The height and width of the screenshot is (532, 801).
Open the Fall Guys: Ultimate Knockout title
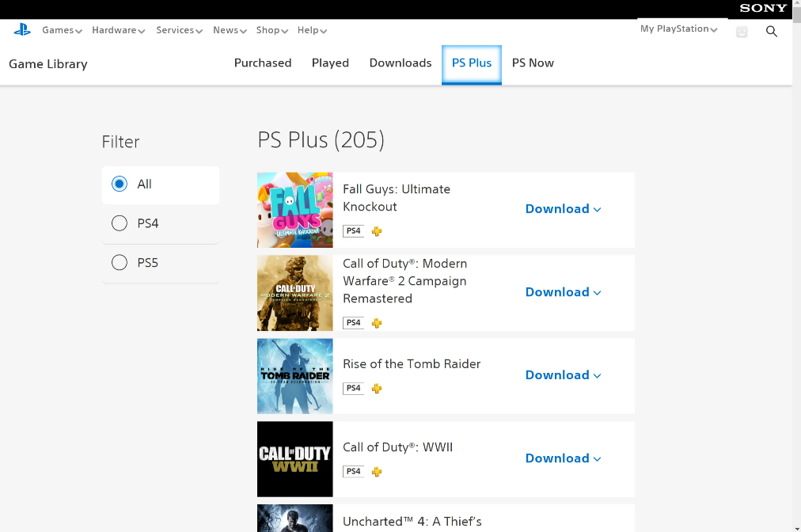click(397, 198)
